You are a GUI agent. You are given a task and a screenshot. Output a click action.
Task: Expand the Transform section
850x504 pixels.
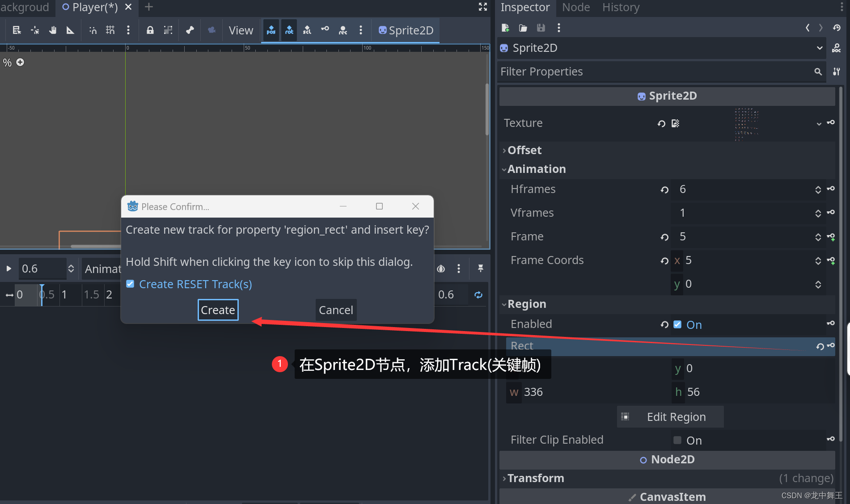coord(667,478)
